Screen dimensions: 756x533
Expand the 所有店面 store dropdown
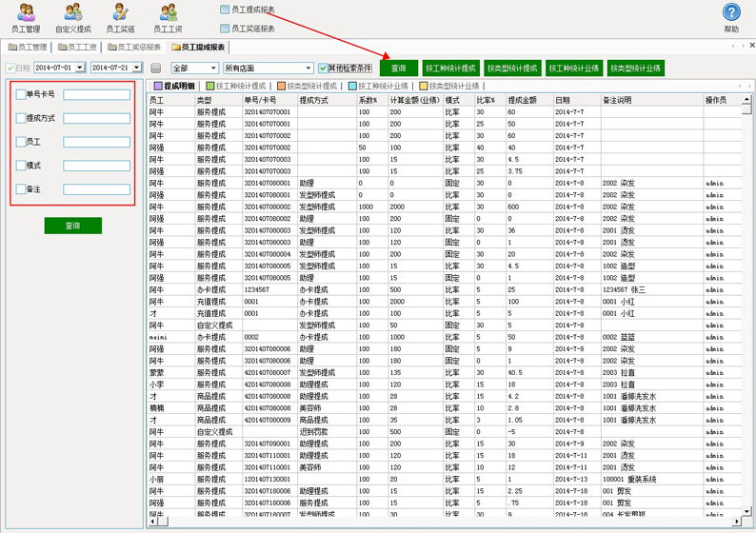coord(308,69)
